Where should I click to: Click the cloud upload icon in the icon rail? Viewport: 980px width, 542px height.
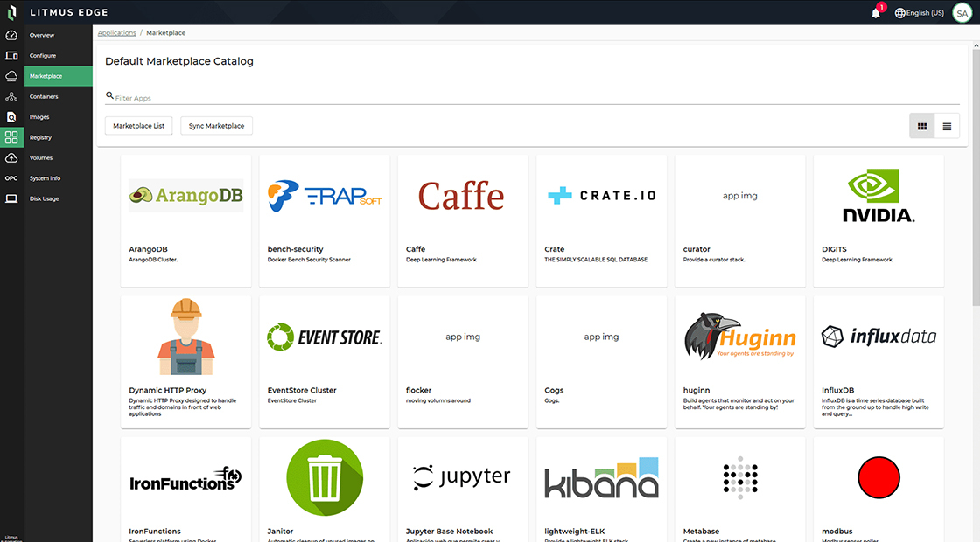click(11, 158)
